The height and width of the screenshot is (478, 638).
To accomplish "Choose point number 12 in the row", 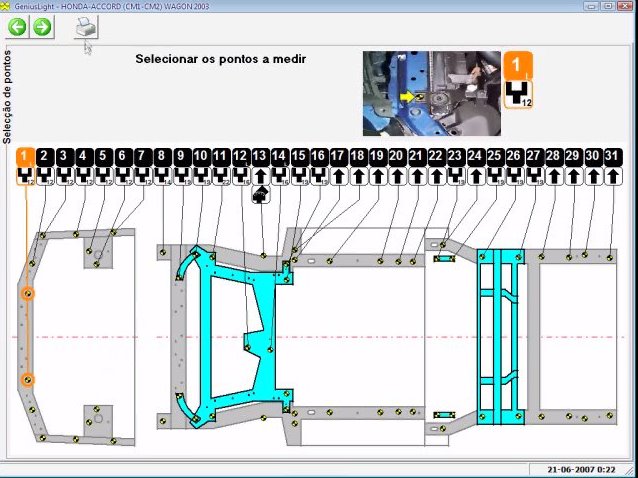I will coord(241,157).
